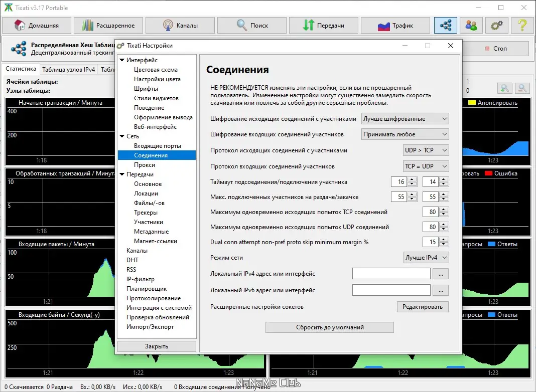Click the Локальный IPv4 адрес input field
Image resolution: width=536 pixels, height=392 pixels.
pos(391,274)
